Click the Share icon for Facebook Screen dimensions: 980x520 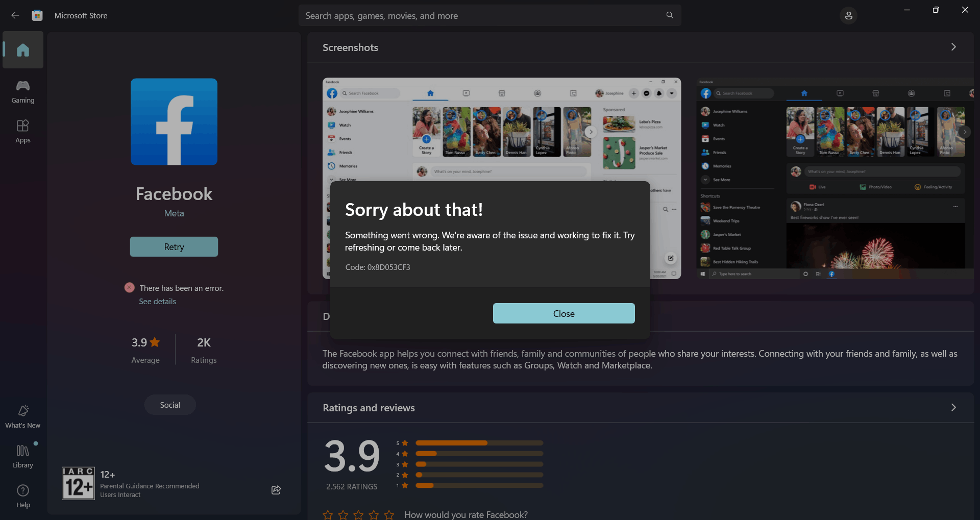coord(276,490)
